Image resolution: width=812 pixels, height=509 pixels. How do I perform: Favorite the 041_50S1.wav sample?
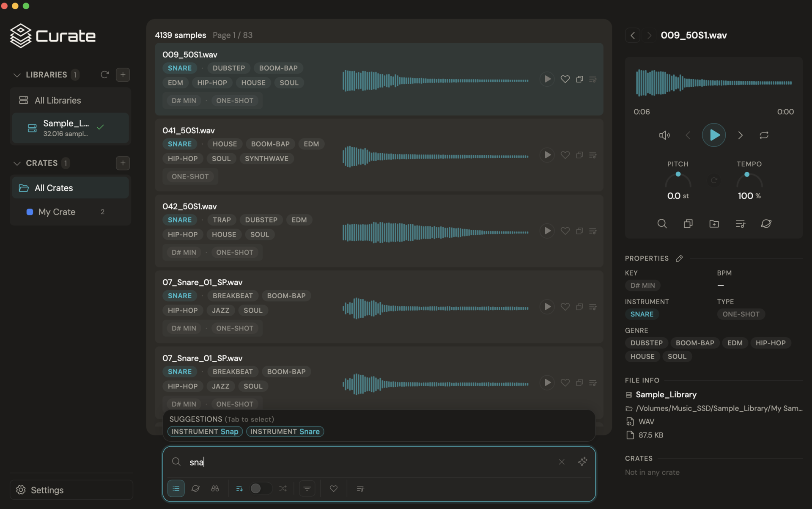click(x=565, y=155)
